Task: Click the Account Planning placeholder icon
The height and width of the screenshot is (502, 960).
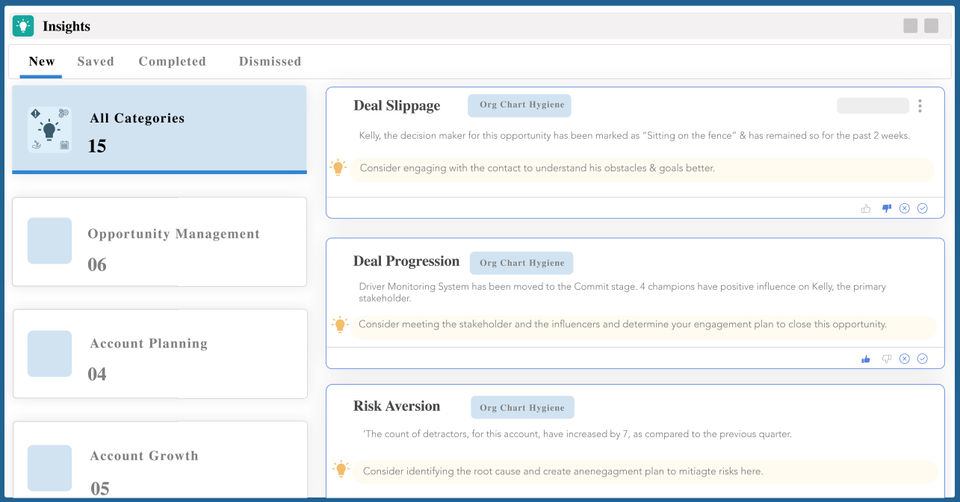Action: click(x=50, y=353)
